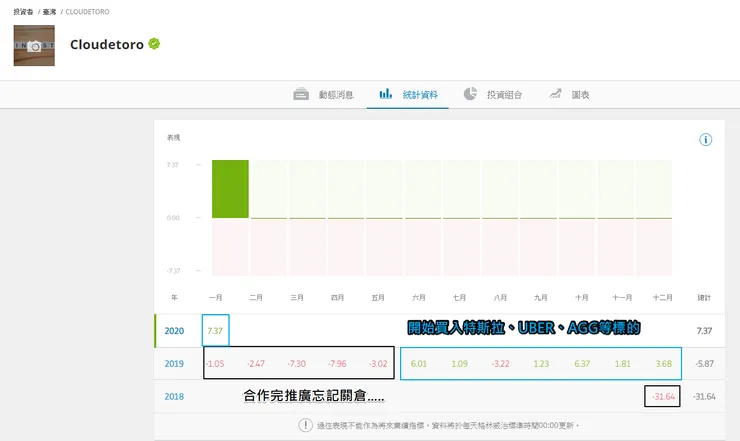Image resolution: width=740 pixels, height=441 pixels.
Task: Click the -3.02 May 2019 value
Action: 378,364
